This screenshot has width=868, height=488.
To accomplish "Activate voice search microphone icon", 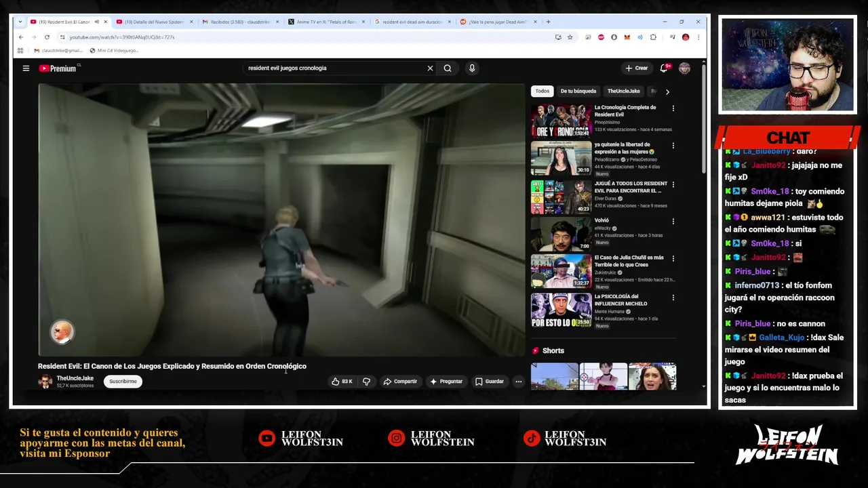I will [x=472, y=68].
